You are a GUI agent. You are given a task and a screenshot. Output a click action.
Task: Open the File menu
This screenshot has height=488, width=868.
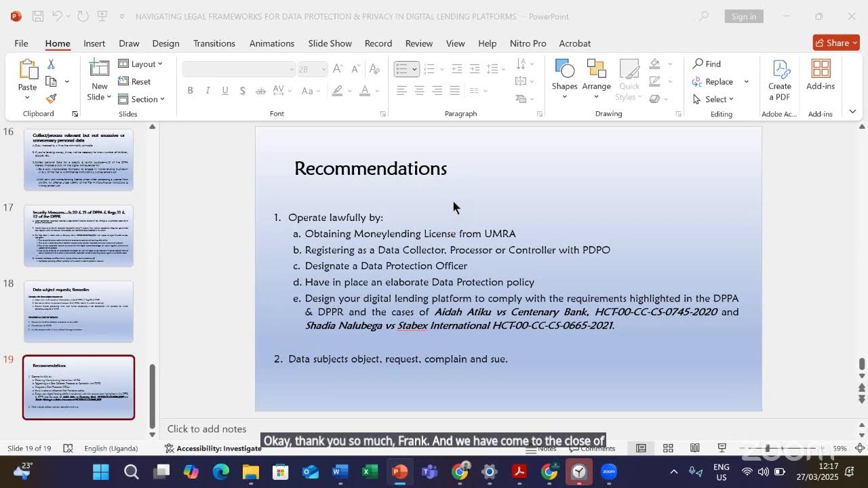21,43
